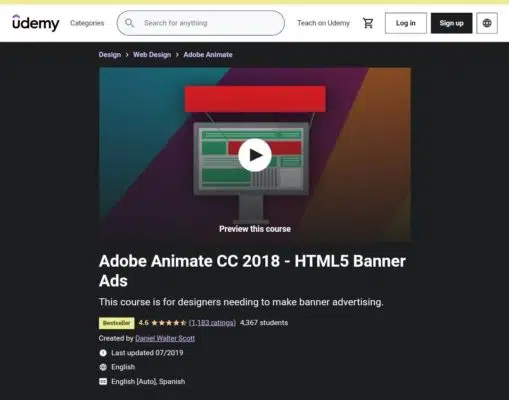Go to the Adobe Animate breadcrumb
The width and height of the screenshot is (509, 400).
tap(208, 55)
